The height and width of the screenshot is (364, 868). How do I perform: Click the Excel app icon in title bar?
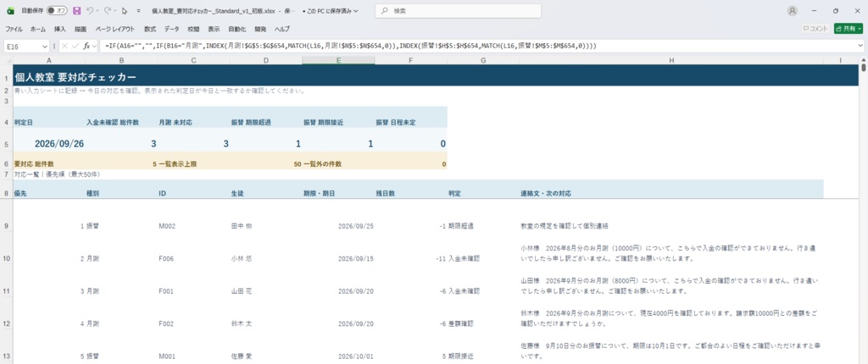coord(9,10)
